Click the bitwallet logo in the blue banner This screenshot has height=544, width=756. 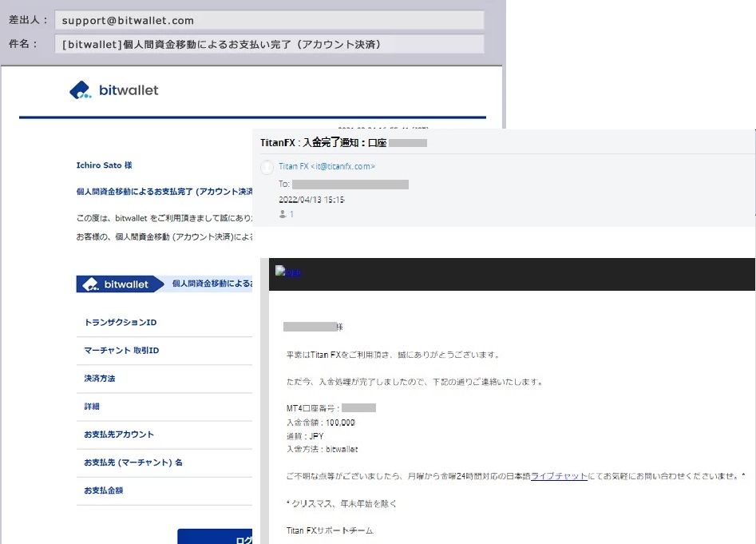[115, 284]
